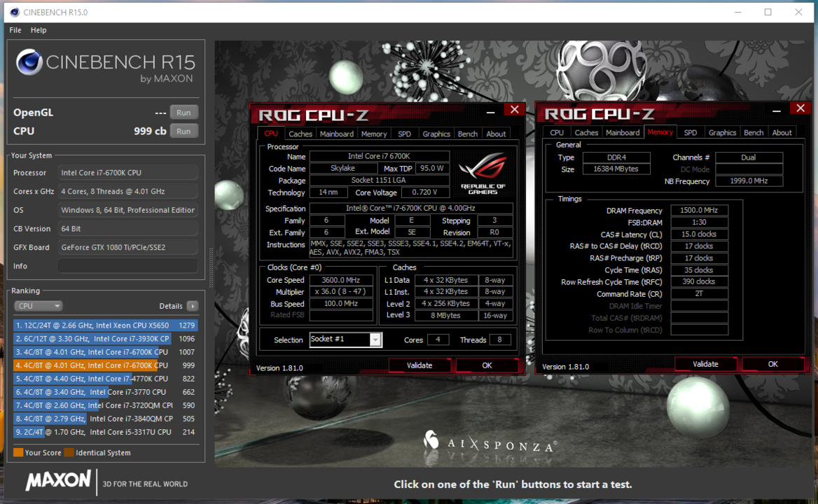The width and height of the screenshot is (818, 504).
Task: Open the File menu
Action: coord(15,30)
